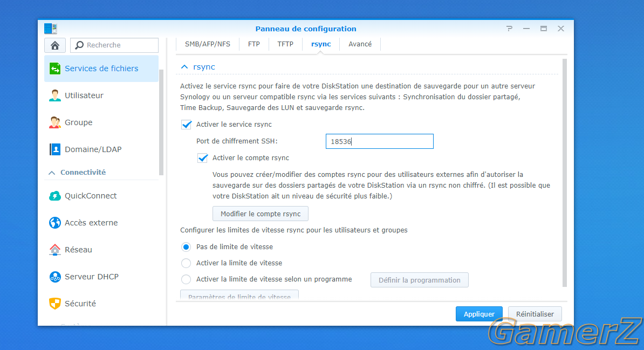The height and width of the screenshot is (350, 644).
Task: Click the Accès externe globe icon
Action: coord(54,223)
